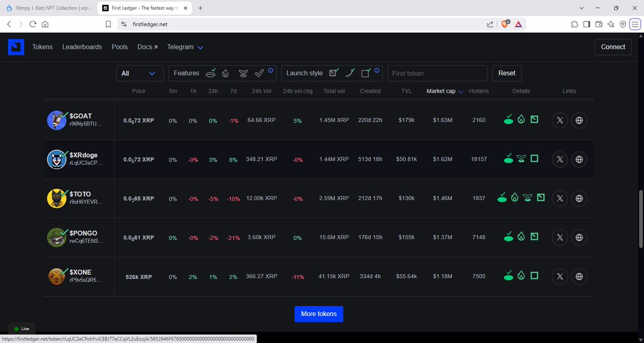Load More tokens

pyautogui.click(x=319, y=313)
